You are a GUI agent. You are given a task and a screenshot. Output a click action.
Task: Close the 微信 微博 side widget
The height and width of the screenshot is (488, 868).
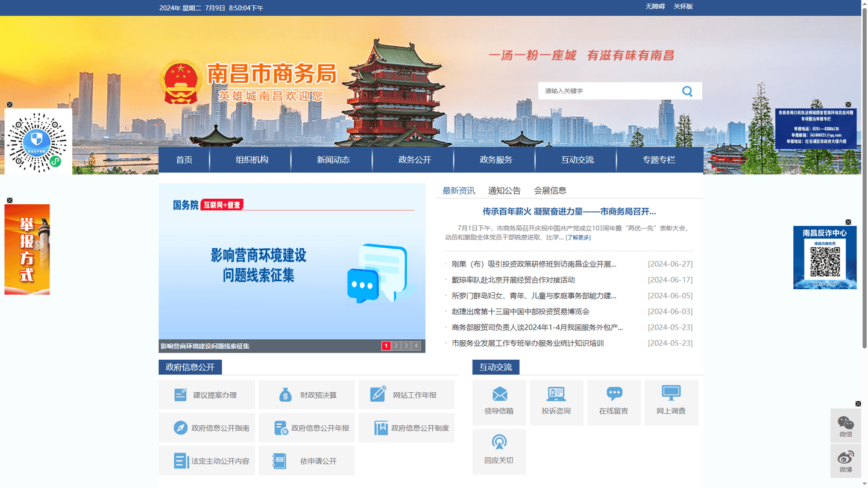(x=858, y=404)
